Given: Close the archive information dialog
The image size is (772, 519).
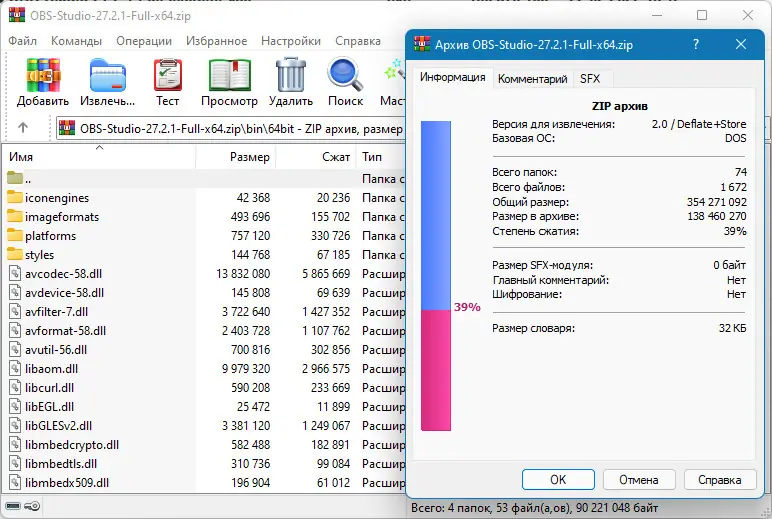Looking at the screenshot, I should click(741, 44).
